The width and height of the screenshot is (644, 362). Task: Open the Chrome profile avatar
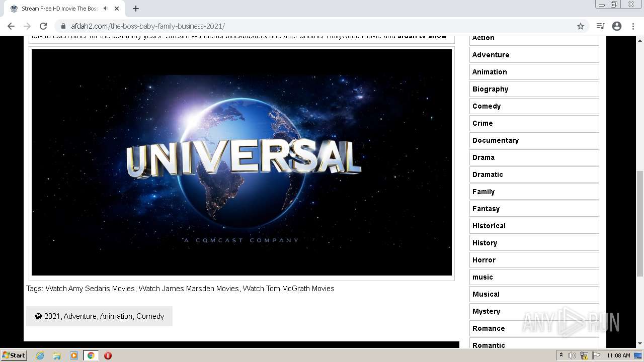(x=617, y=26)
